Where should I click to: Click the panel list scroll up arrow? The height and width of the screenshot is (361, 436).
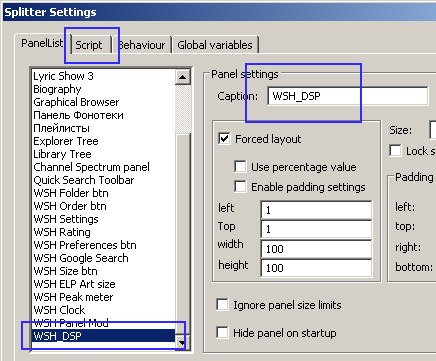(x=183, y=77)
